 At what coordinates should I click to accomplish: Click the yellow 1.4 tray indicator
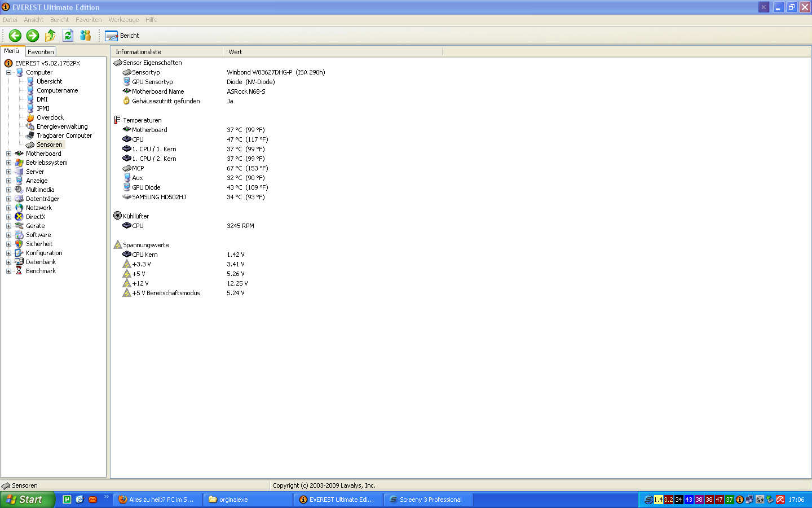tap(658, 500)
